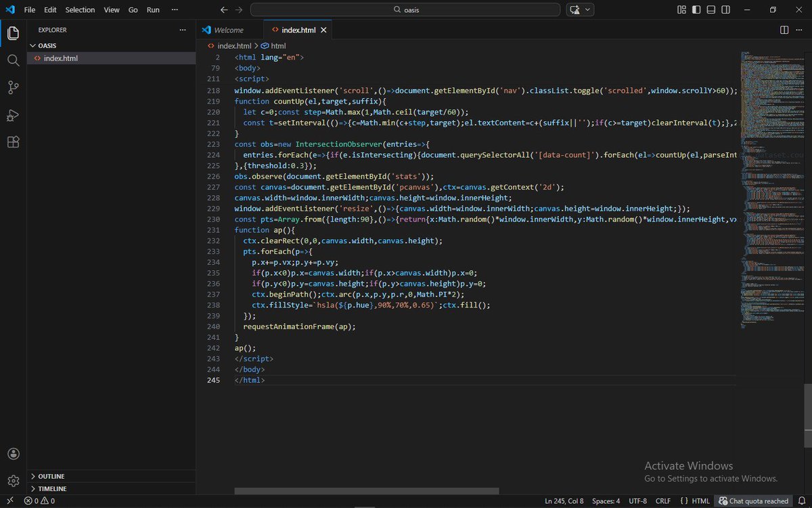Click the EXPLORER panel title
This screenshot has width=812, height=508.
click(52, 30)
